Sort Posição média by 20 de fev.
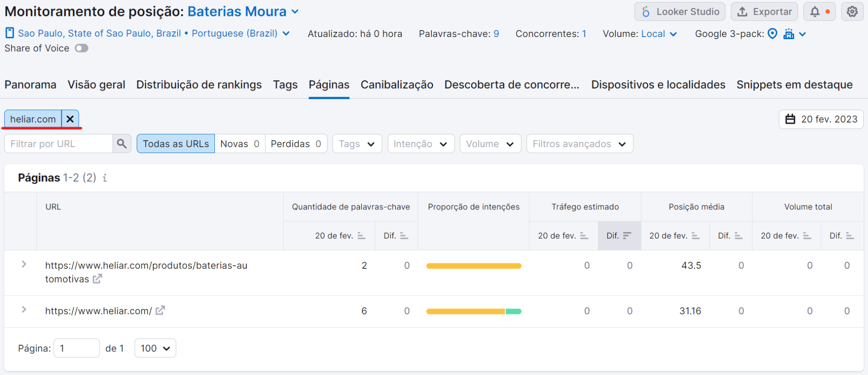Screen dimensions: 868x375 click(674, 236)
